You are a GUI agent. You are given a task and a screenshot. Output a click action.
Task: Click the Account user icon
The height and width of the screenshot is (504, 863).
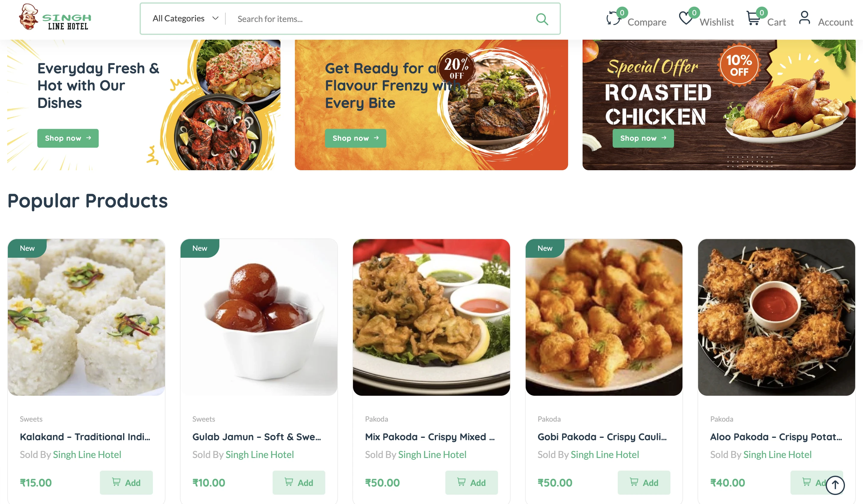point(804,18)
